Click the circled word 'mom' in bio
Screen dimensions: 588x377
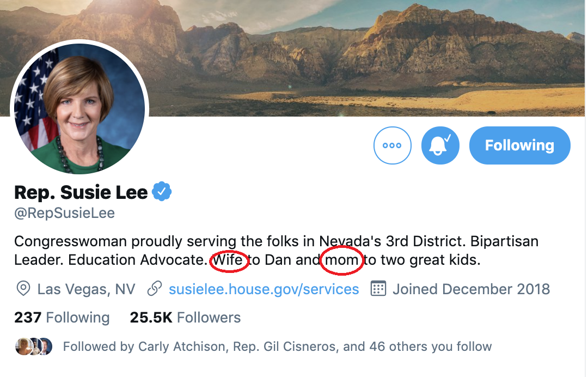point(341,260)
